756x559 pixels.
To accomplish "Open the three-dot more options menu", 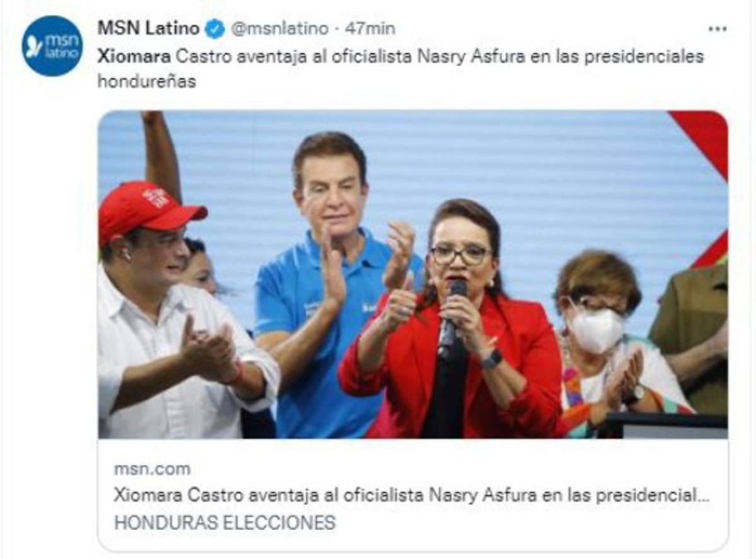I will (717, 29).
